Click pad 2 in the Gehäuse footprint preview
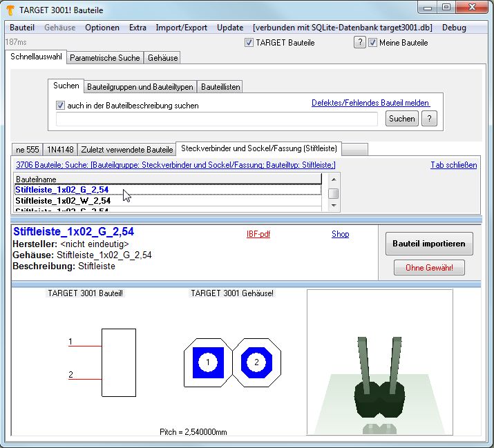The height and width of the screenshot is (448, 494). coord(256,362)
